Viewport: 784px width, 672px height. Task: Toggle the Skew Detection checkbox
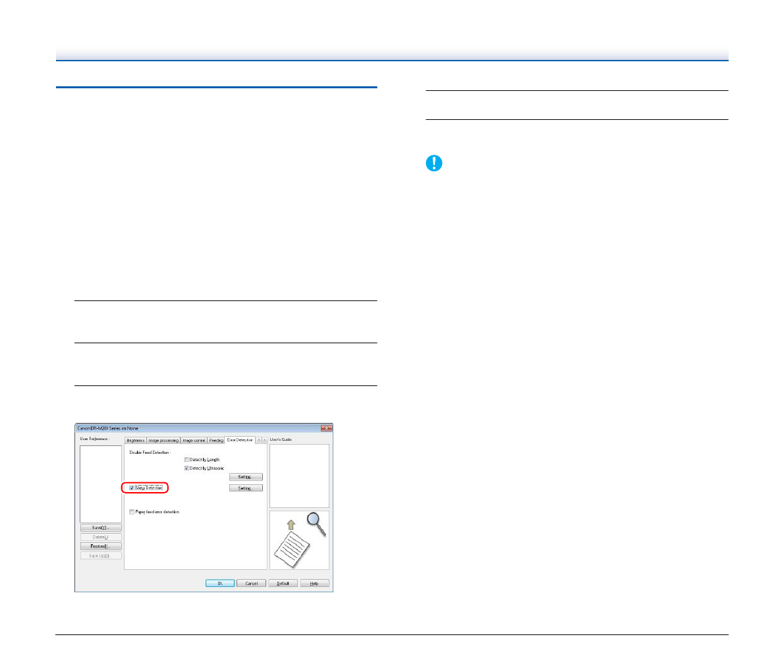(132, 488)
